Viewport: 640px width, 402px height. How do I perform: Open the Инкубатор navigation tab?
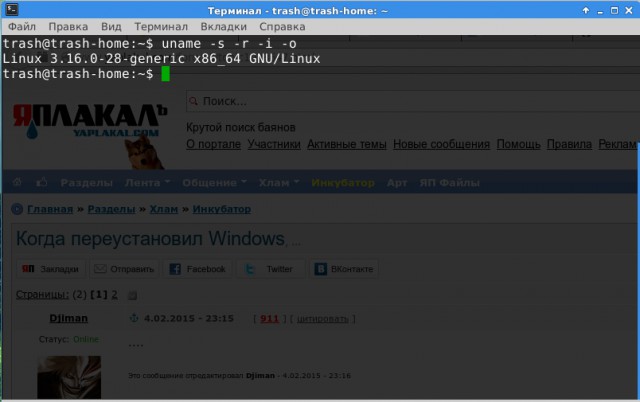coord(343,182)
